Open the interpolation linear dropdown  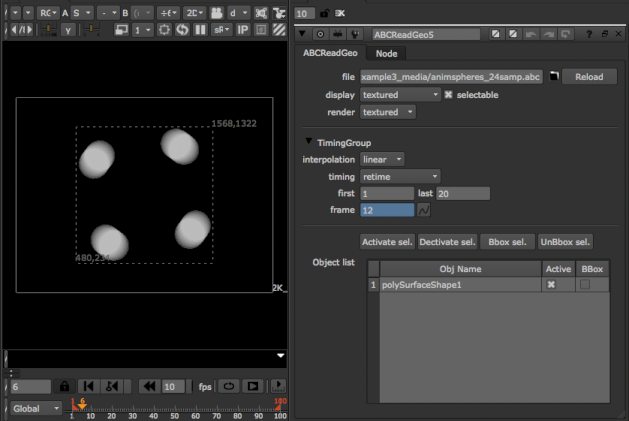pos(382,159)
